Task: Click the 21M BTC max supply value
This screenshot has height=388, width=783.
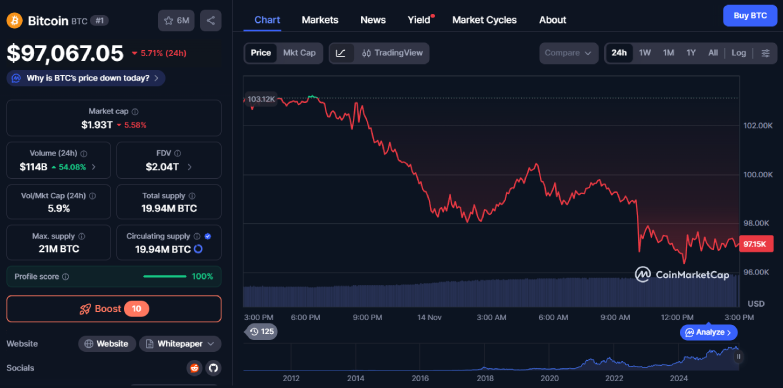Action: 59,249
